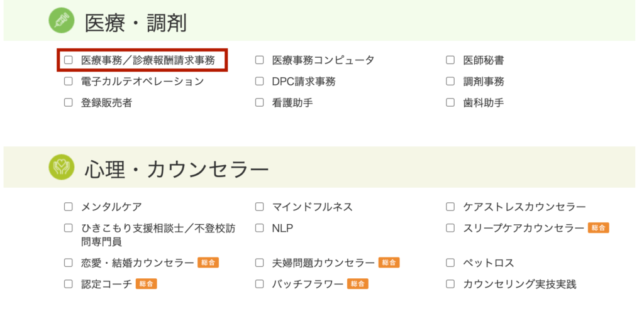The height and width of the screenshot is (309, 644).
Task: Tick the メンタルケア checkbox
Action: pyautogui.click(x=69, y=207)
